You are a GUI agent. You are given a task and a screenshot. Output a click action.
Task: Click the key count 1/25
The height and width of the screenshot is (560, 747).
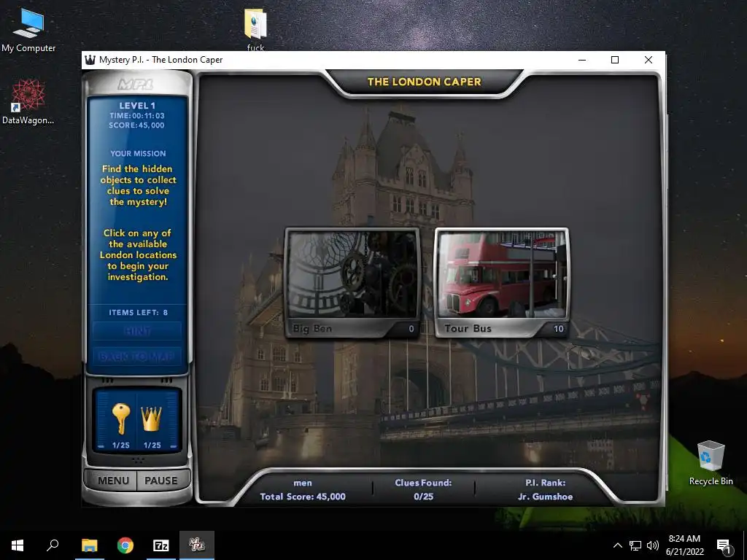point(120,446)
